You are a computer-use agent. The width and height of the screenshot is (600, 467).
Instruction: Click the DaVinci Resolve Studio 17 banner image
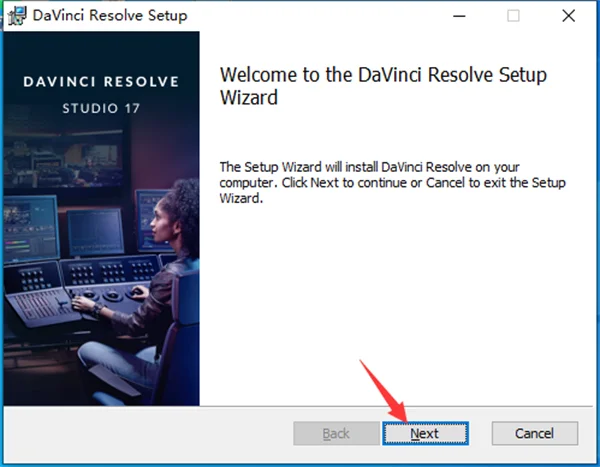[x=101, y=219]
